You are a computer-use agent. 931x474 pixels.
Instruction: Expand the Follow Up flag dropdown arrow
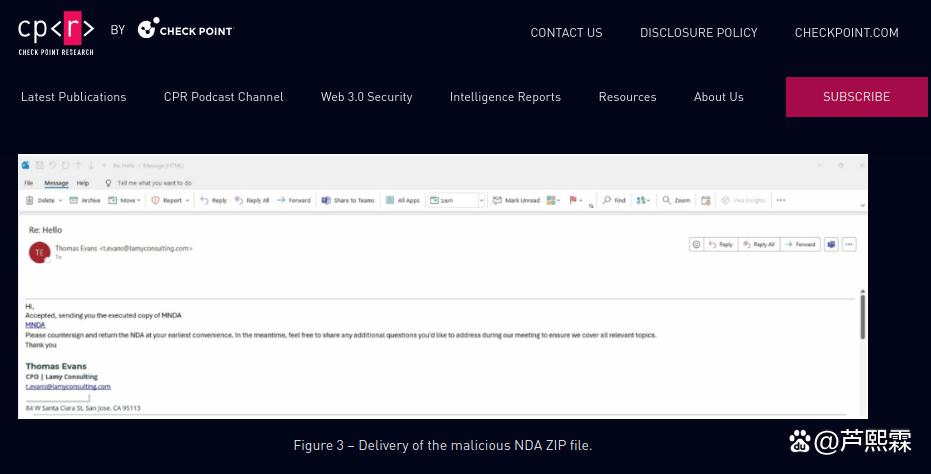pos(581,201)
